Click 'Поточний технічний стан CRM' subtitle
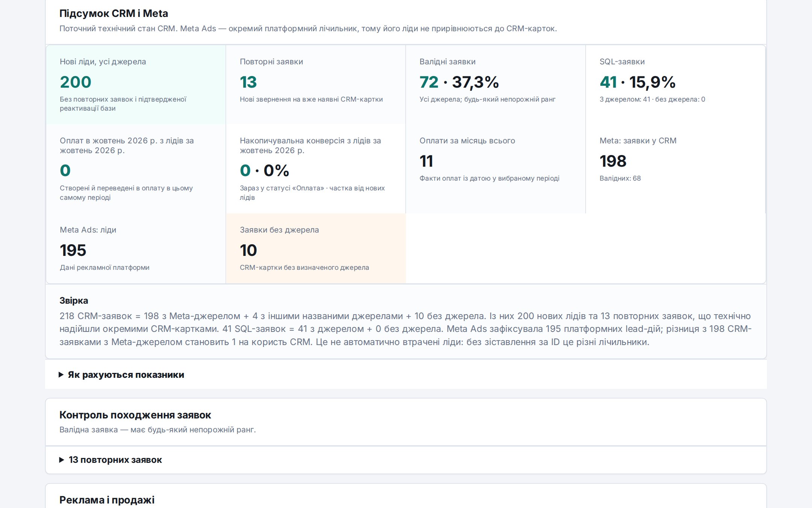The image size is (812, 508). coord(308,29)
